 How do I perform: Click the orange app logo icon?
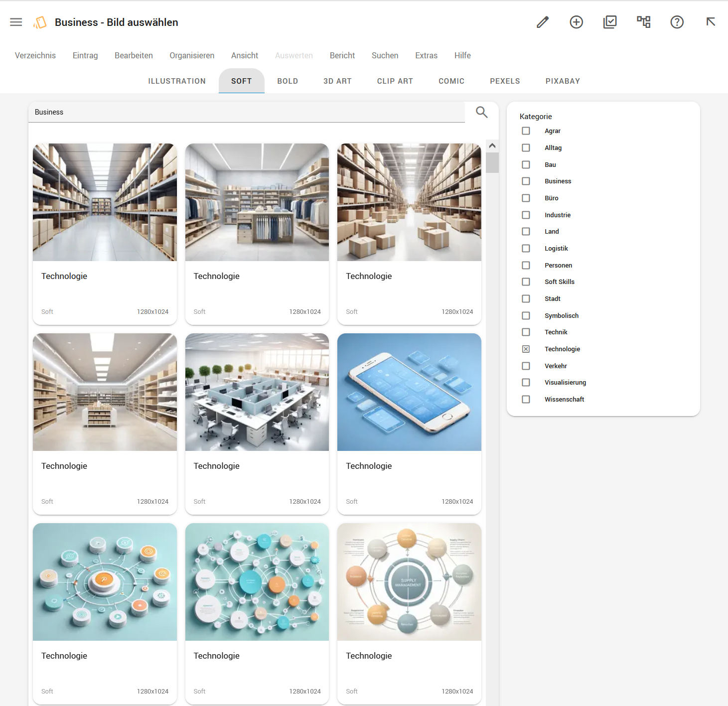tap(40, 22)
